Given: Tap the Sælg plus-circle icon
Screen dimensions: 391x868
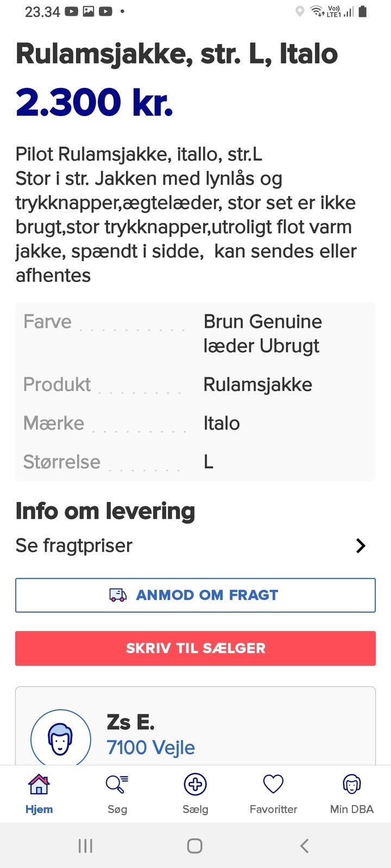Looking at the screenshot, I should 195,784.
